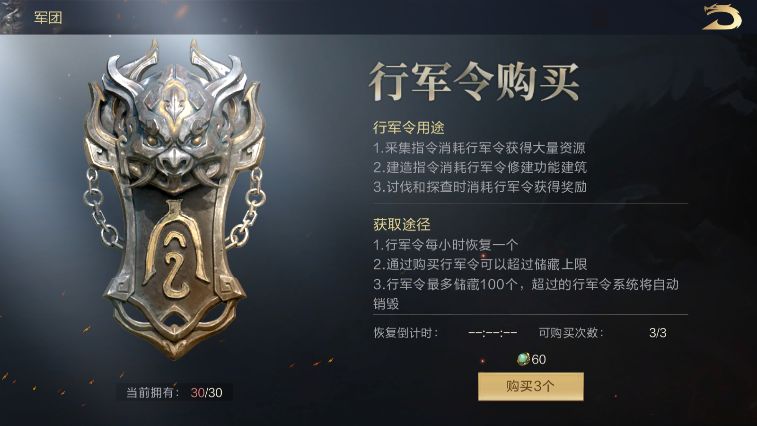Screen dimensions: 757x426
Task: Click the 行军令购买 title heading
Action: coord(474,82)
